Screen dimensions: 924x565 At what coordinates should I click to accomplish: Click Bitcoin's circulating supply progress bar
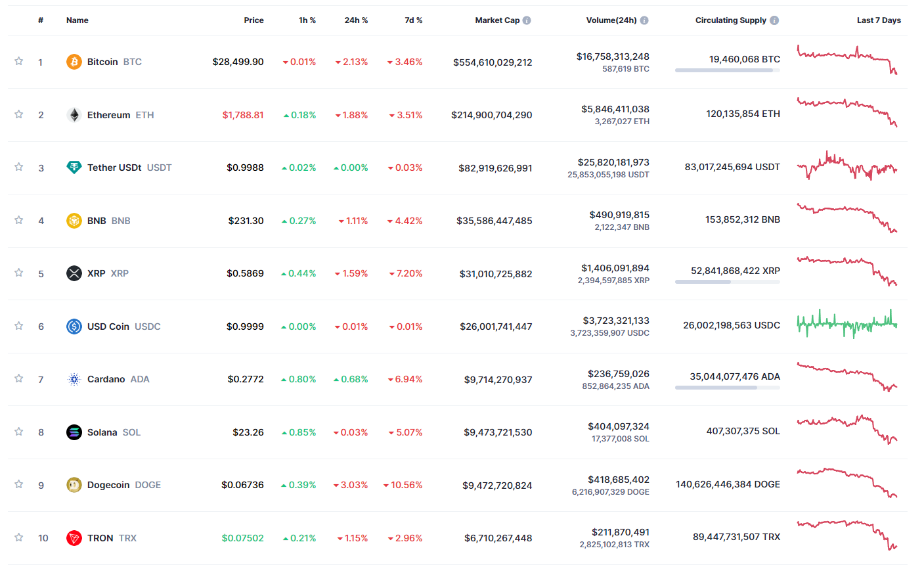[x=728, y=70]
